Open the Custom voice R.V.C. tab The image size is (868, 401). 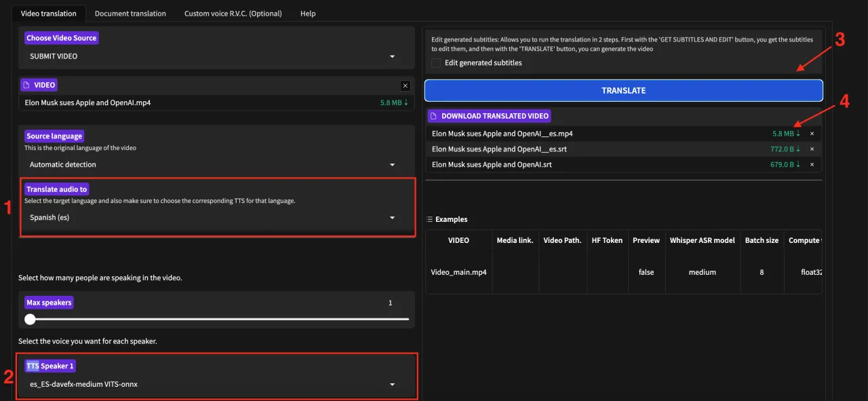tap(233, 14)
